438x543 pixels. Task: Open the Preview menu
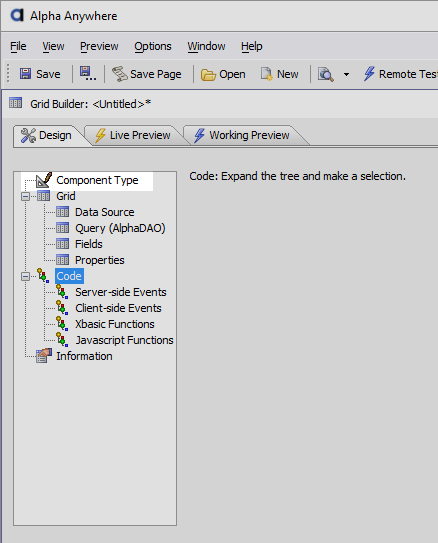pos(99,46)
